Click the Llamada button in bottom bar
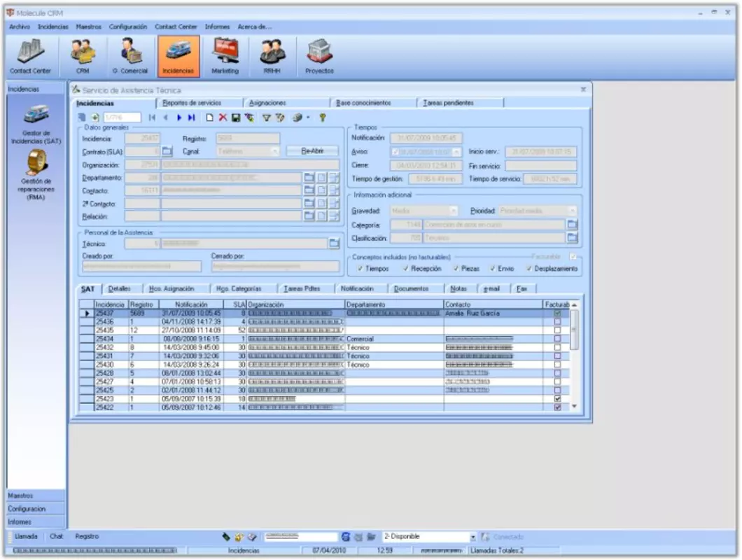 pos(26,536)
